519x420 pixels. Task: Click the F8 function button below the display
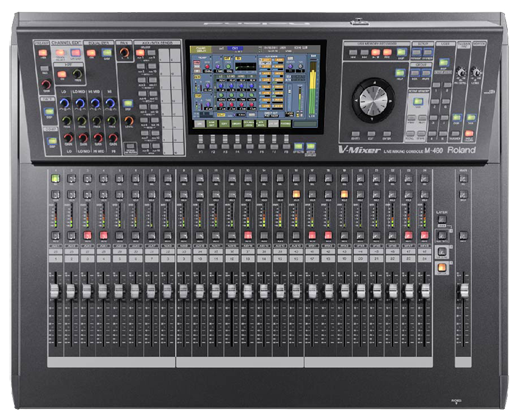(x=286, y=146)
